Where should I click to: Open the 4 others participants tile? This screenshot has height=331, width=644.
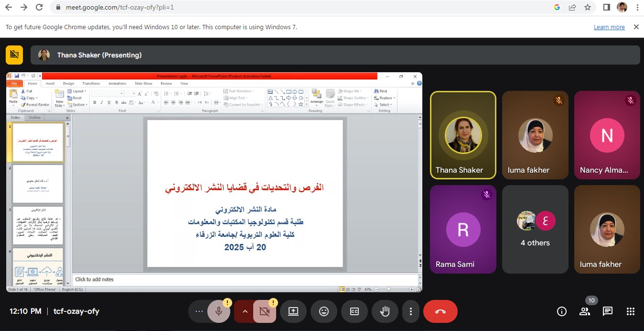click(x=535, y=229)
